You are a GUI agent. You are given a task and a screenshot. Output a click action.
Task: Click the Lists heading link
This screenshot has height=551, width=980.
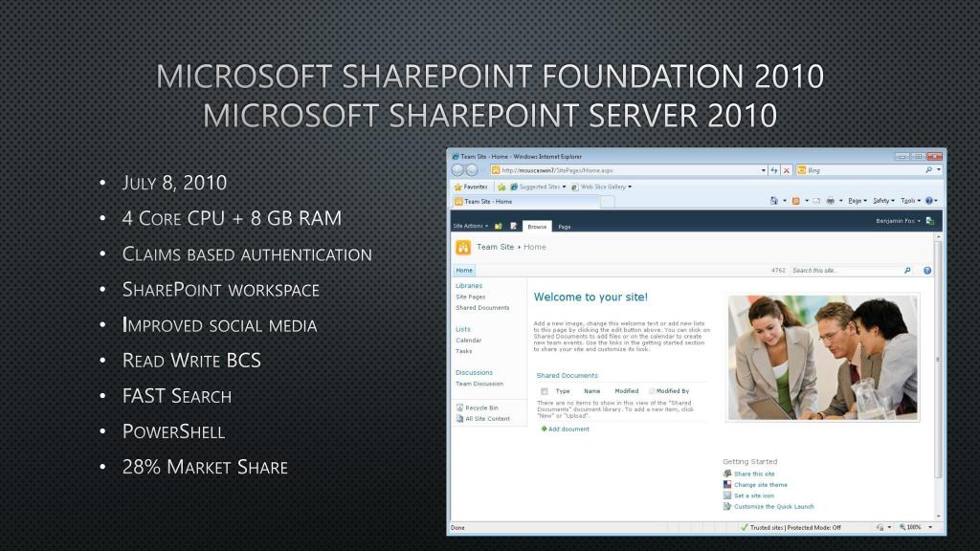(x=462, y=329)
